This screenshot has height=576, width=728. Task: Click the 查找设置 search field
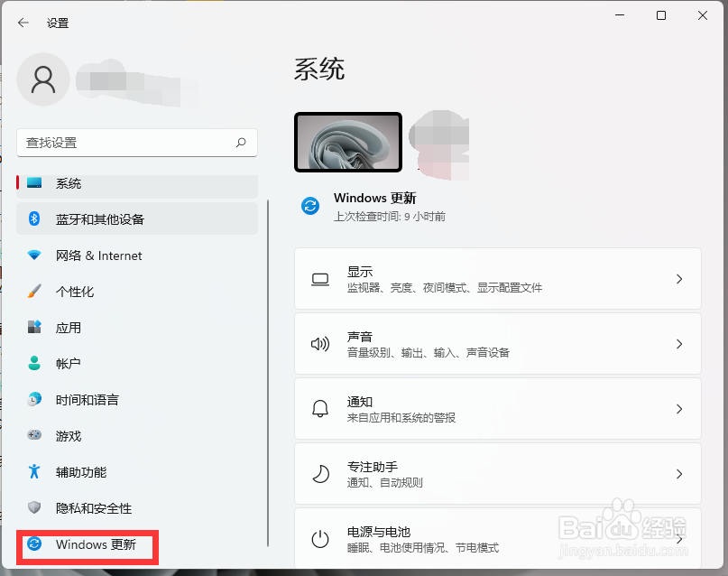137,143
